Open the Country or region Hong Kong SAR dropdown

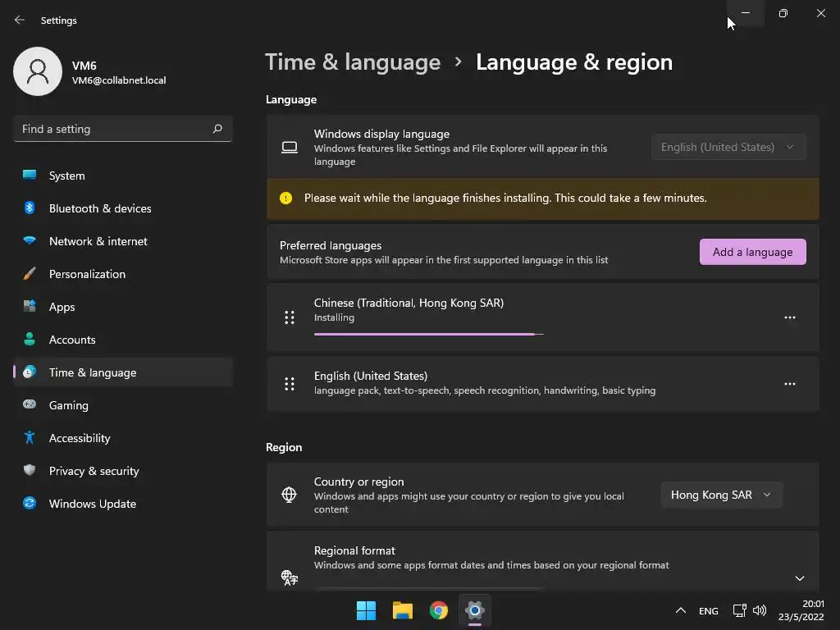click(x=722, y=495)
